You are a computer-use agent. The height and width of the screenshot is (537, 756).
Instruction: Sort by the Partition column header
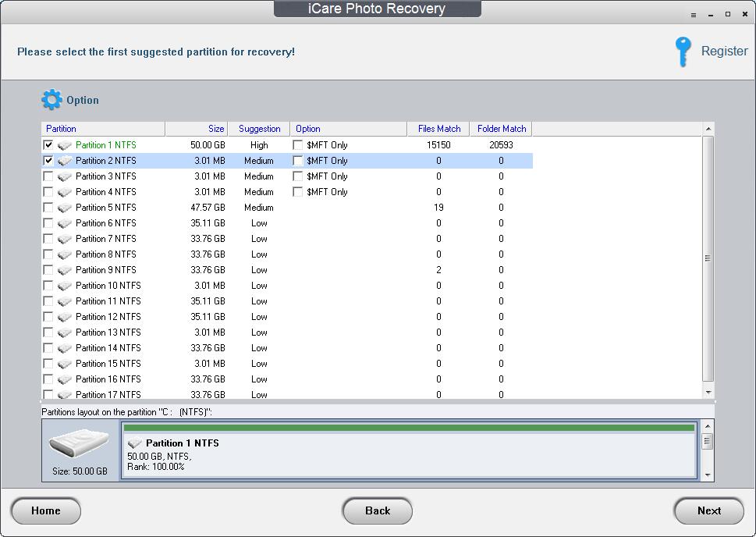pyautogui.click(x=103, y=129)
